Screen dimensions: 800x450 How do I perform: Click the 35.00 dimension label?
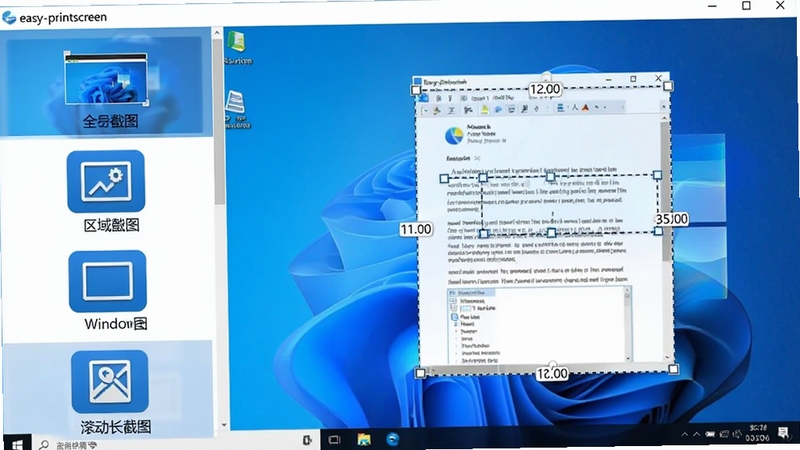click(671, 219)
